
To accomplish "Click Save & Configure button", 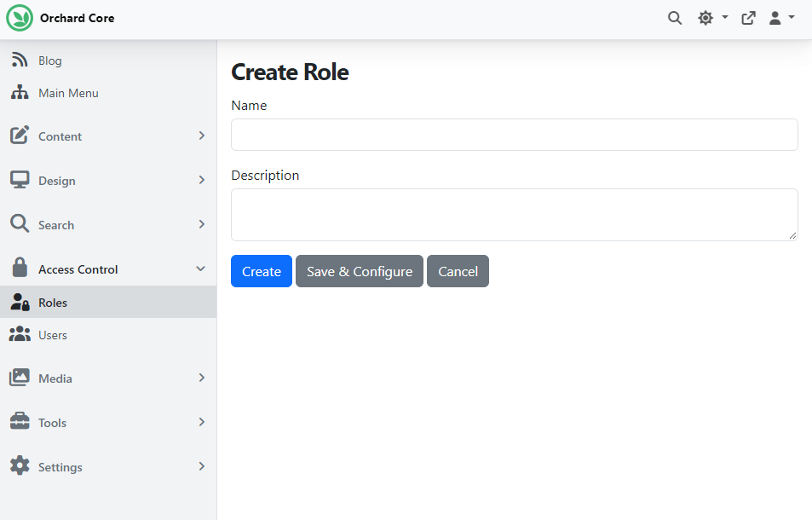I will pyautogui.click(x=360, y=271).
